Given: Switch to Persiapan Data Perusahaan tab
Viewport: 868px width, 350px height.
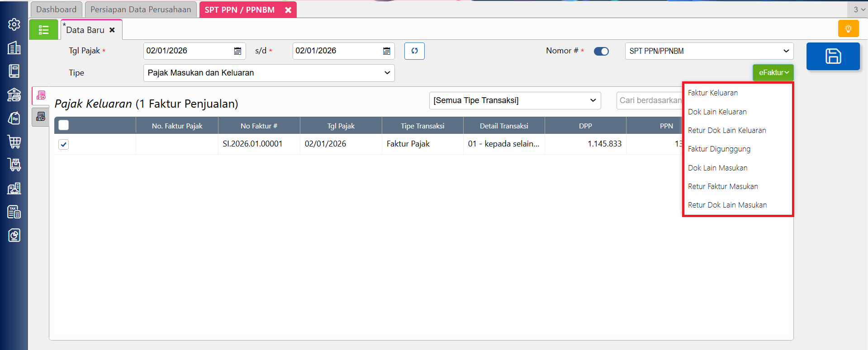Looking at the screenshot, I should [141, 9].
